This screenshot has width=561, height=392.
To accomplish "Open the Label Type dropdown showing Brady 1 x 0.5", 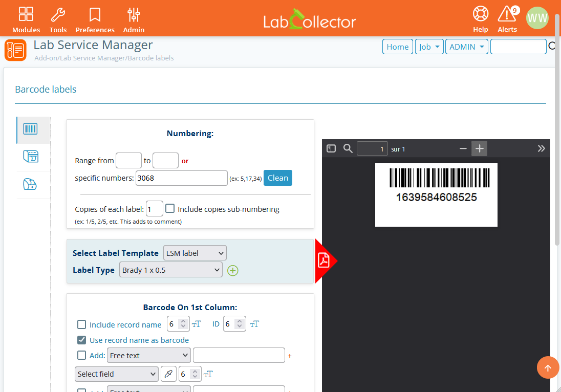I will click(170, 270).
